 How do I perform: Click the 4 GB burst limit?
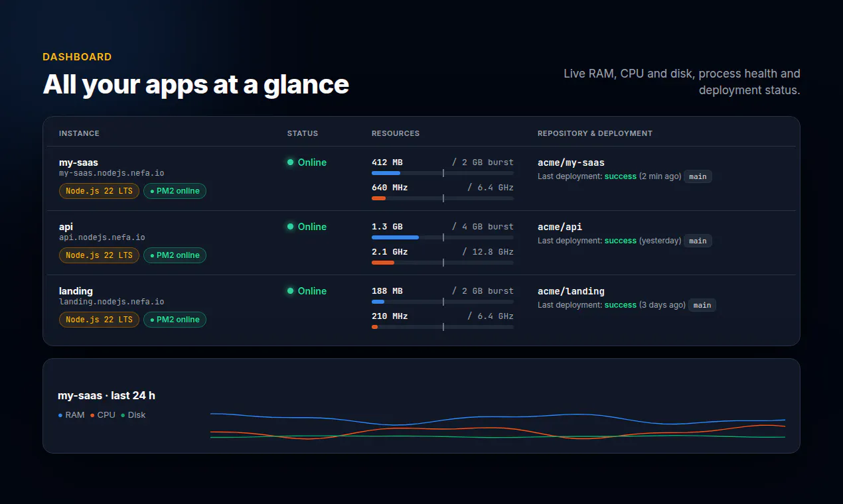point(483,227)
